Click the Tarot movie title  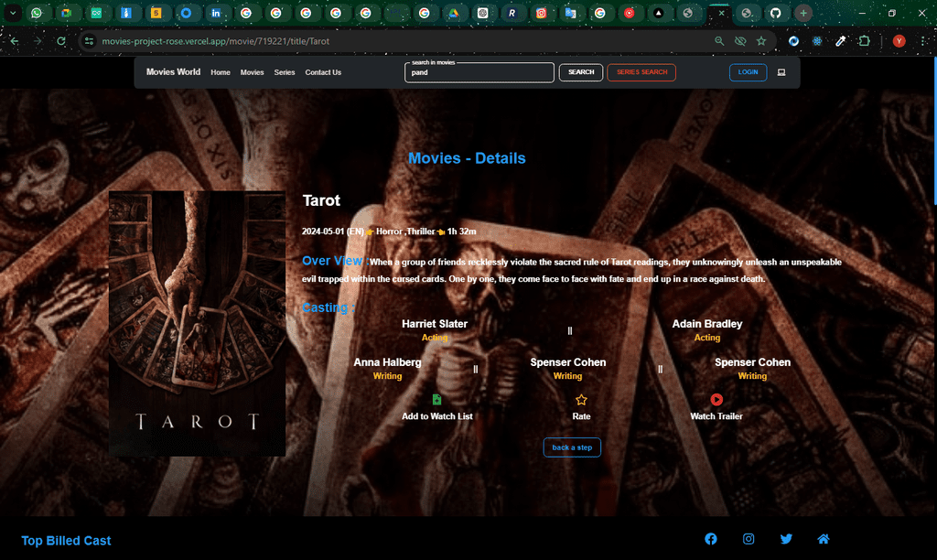pos(321,200)
